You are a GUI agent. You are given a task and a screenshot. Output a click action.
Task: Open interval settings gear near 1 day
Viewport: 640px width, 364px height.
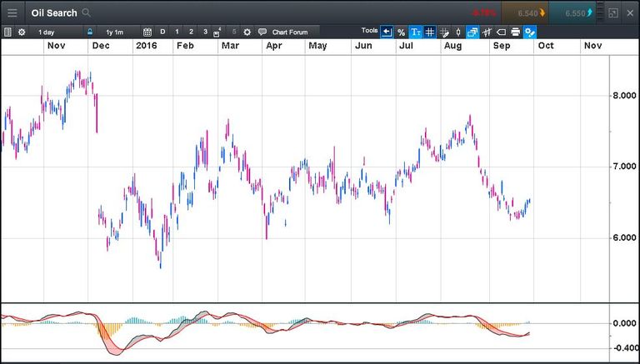pyautogui.click(x=22, y=32)
